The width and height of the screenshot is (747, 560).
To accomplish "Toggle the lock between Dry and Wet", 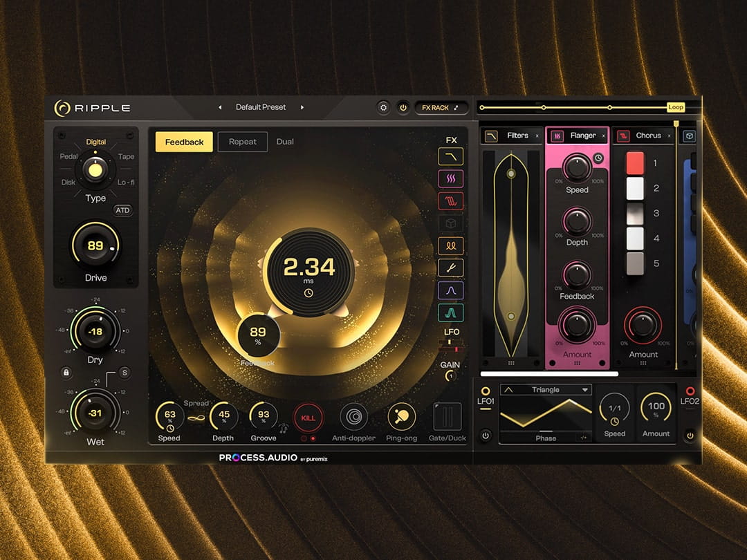I will click(66, 373).
